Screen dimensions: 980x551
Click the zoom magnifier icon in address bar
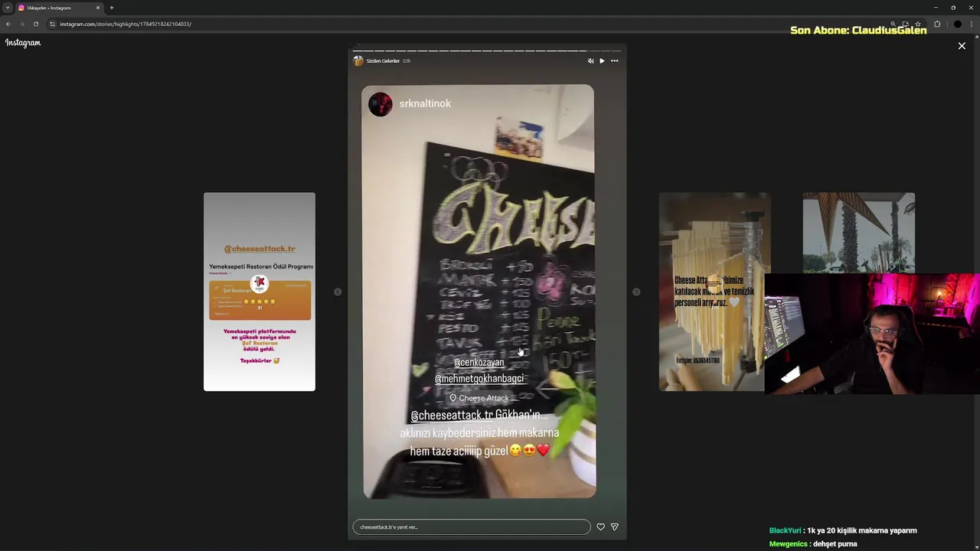click(893, 24)
